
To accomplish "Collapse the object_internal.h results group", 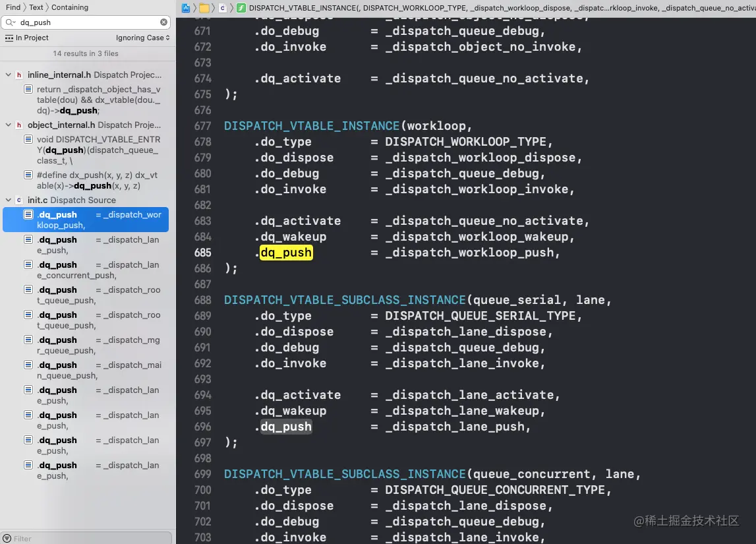I will [8, 125].
